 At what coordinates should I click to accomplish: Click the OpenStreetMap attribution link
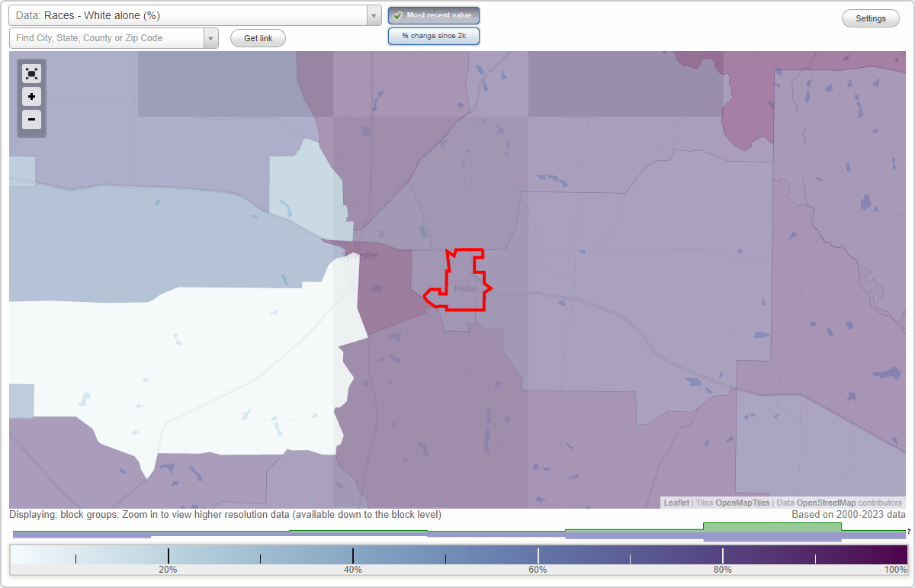coord(826,503)
